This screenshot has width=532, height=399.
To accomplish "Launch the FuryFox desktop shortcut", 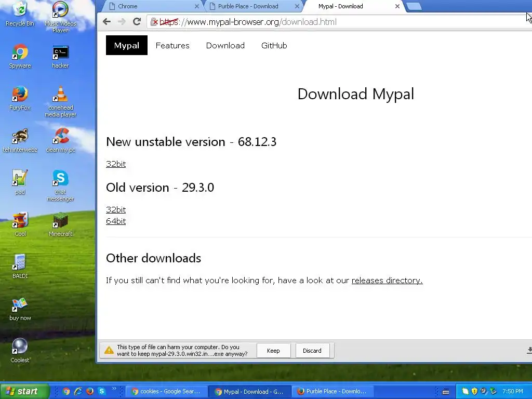I will (20, 98).
